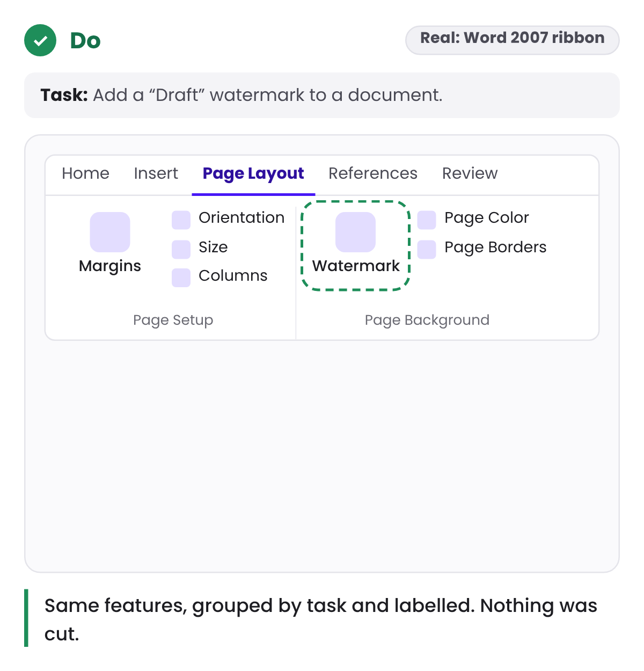
Task: Click the green Do checkmark icon
Action: click(x=40, y=40)
